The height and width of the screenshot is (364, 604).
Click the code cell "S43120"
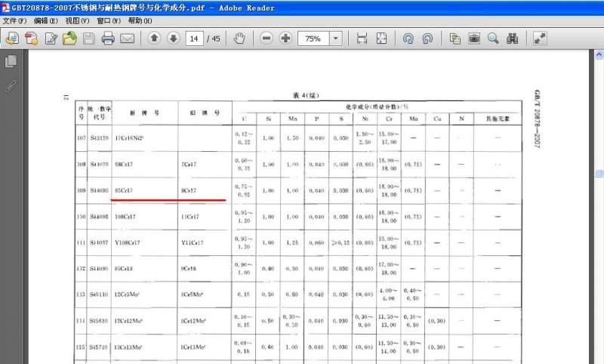100,137
